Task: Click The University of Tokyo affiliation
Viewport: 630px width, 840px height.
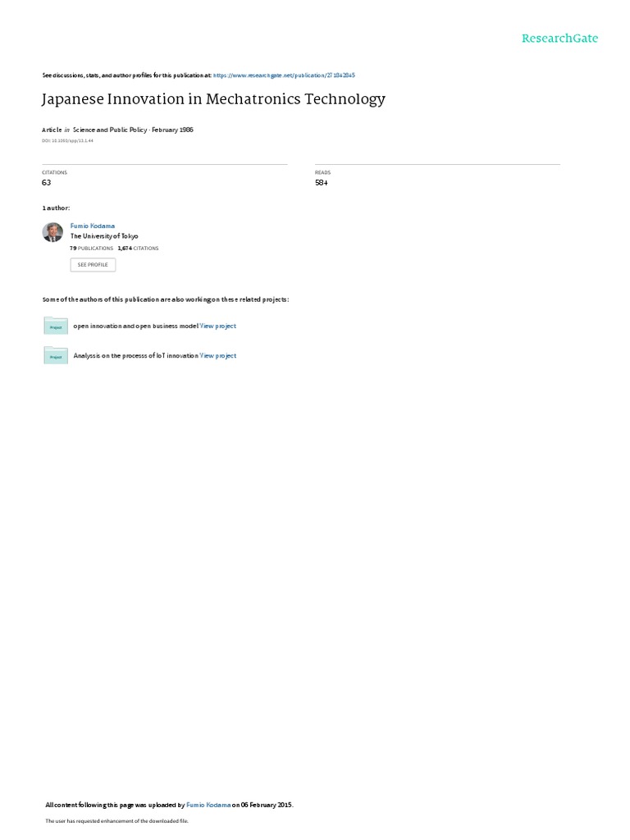Action: (x=104, y=236)
